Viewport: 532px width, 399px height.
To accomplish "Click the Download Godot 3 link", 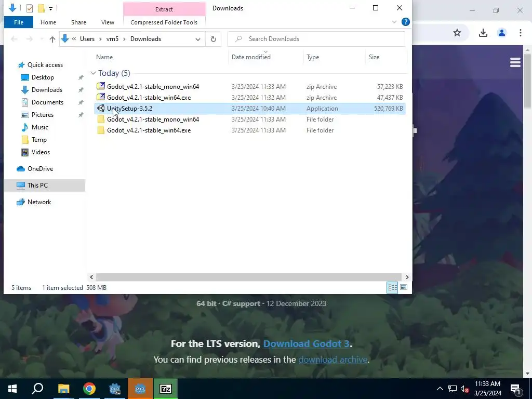I will pyautogui.click(x=306, y=344).
